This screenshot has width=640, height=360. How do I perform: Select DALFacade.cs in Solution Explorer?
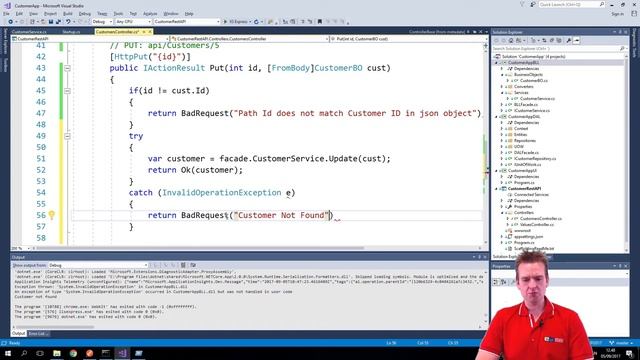(x=526, y=153)
